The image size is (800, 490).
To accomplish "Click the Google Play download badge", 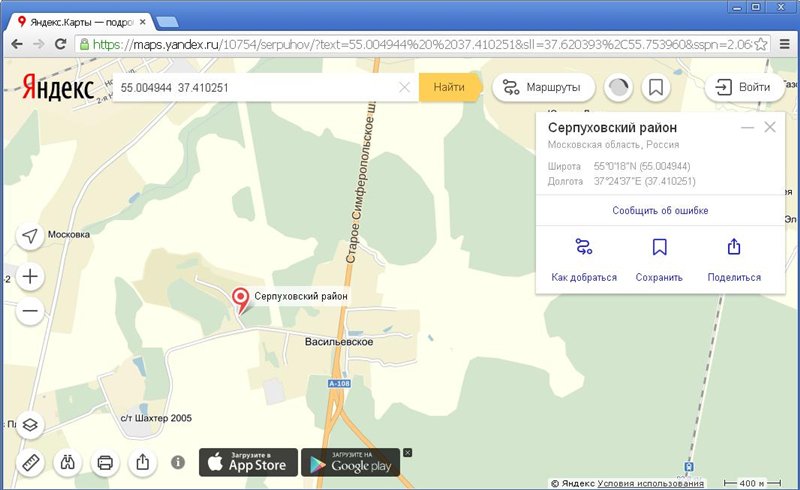I will pyautogui.click(x=351, y=462).
